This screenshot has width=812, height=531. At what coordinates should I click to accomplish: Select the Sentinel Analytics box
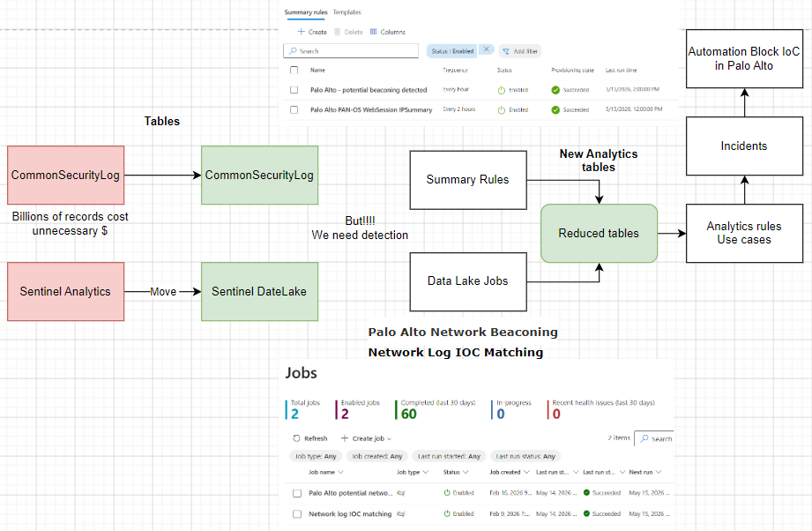tap(66, 292)
